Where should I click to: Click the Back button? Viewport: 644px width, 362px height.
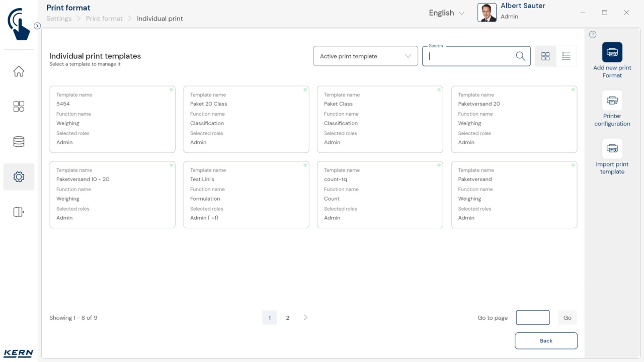click(546, 341)
